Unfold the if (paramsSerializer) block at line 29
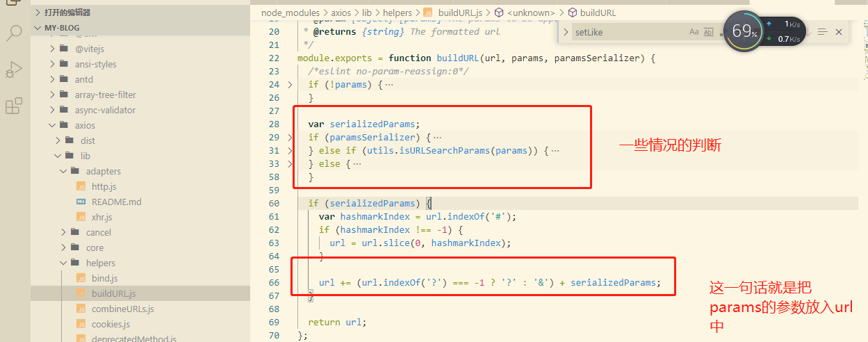 pyautogui.click(x=290, y=138)
